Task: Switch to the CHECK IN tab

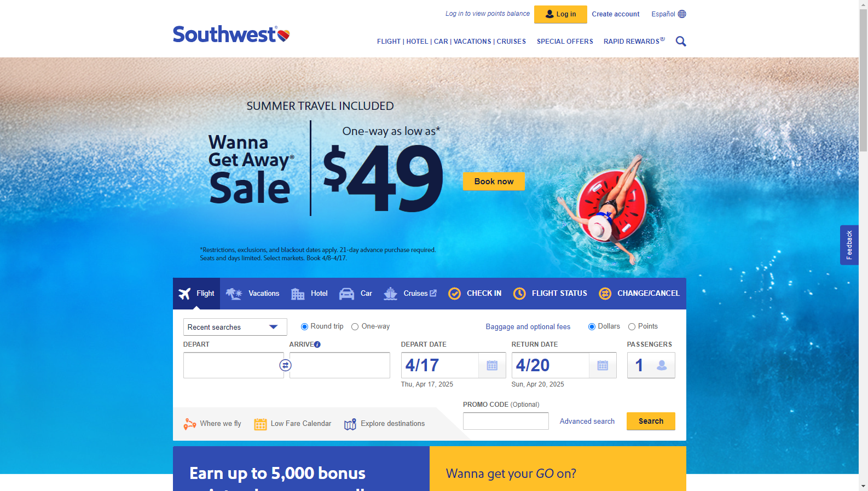Action: (475, 294)
